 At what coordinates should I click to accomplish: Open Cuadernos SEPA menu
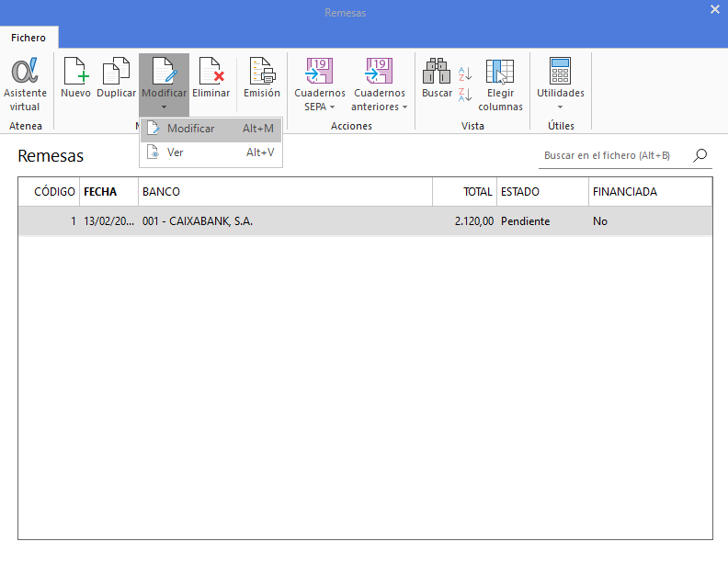[320, 85]
